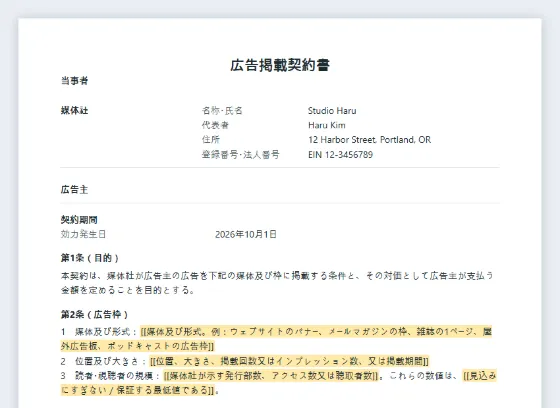Click the 媒体及び形式 highlighted placeholder
The width and height of the screenshot is (560, 408).
click(x=276, y=339)
